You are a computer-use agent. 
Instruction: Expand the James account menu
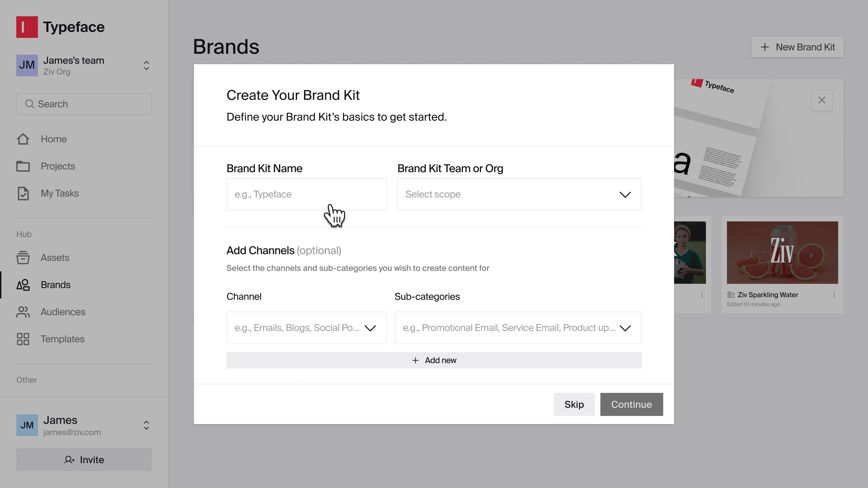(x=146, y=425)
